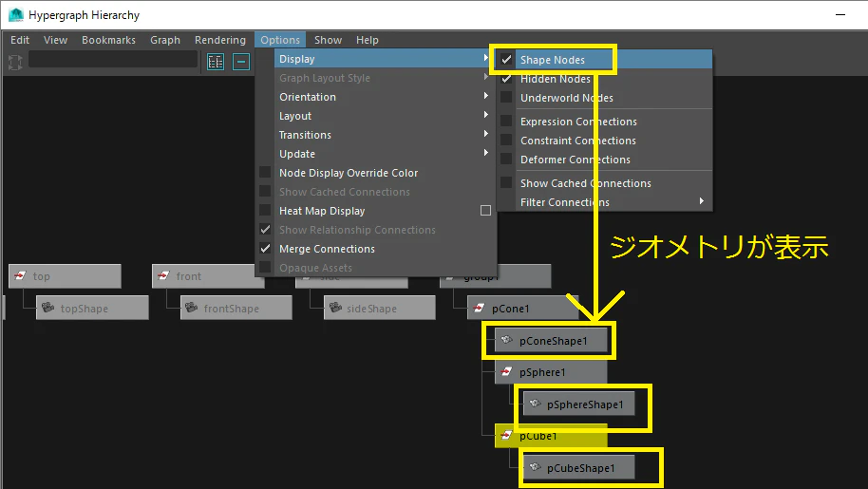This screenshot has width=868, height=489.
Task: Select the pCone1 node
Action: pos(523,308)
